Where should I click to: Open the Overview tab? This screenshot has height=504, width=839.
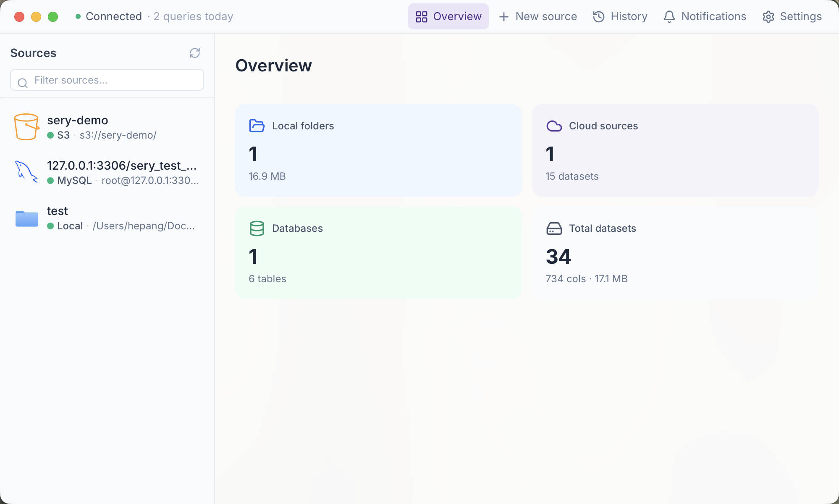[448, 16]
